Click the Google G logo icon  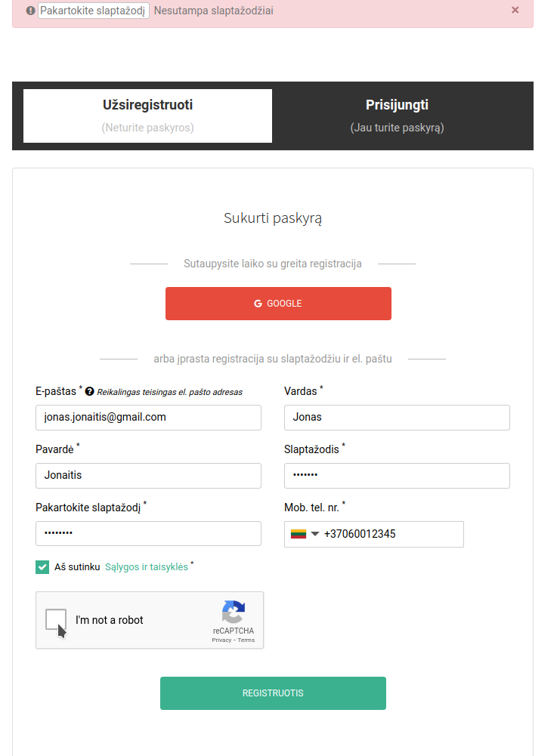[258, 304]
